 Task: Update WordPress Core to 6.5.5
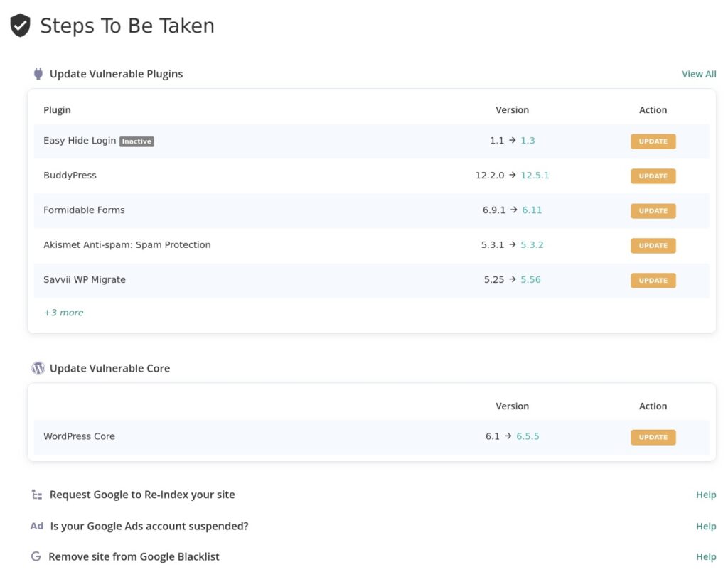pyautogui.click(x=653, y=437)
